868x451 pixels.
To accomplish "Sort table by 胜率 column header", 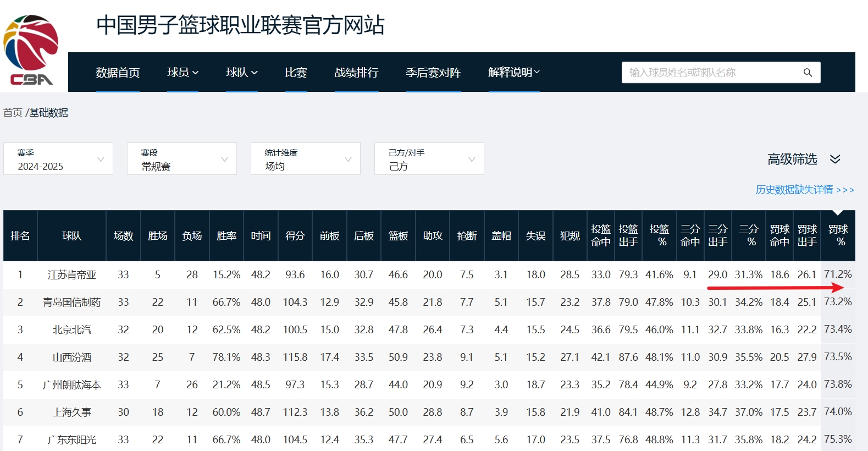I will click(226, 236).
